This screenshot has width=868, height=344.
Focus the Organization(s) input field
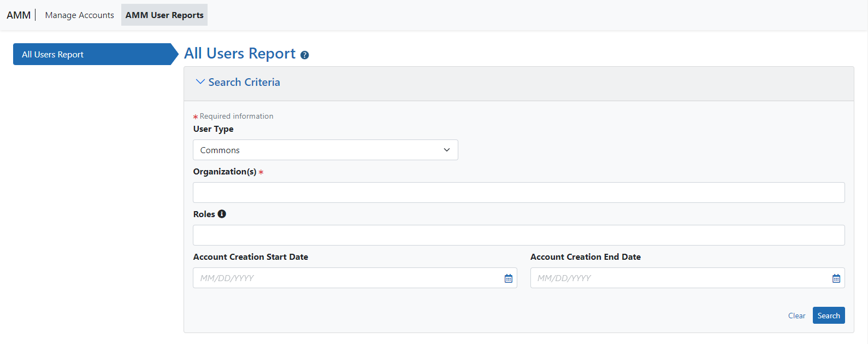point(519,193)
